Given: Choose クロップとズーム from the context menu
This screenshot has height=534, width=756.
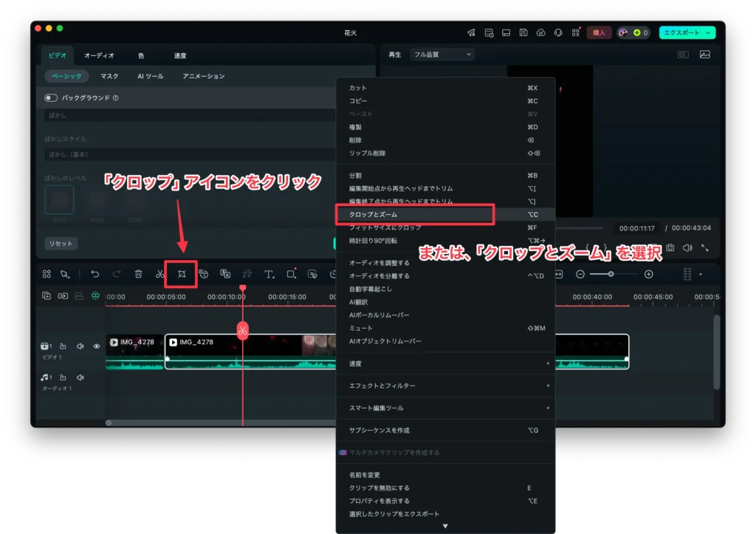Looking at the screenshot, I should pos(413,214).
